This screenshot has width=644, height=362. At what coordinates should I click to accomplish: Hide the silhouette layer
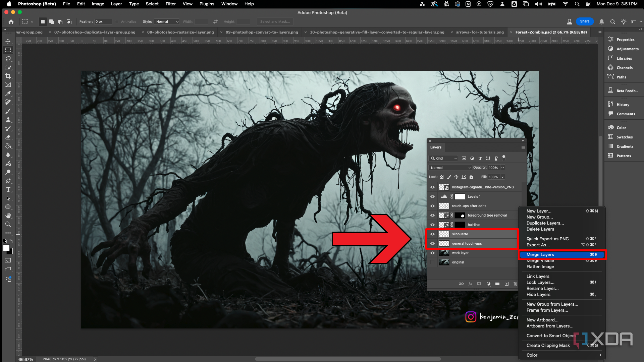tap(432, 234)
